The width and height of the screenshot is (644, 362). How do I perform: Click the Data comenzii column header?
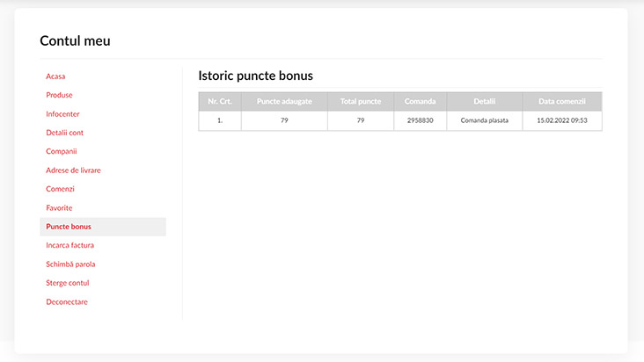coord(562,102)
